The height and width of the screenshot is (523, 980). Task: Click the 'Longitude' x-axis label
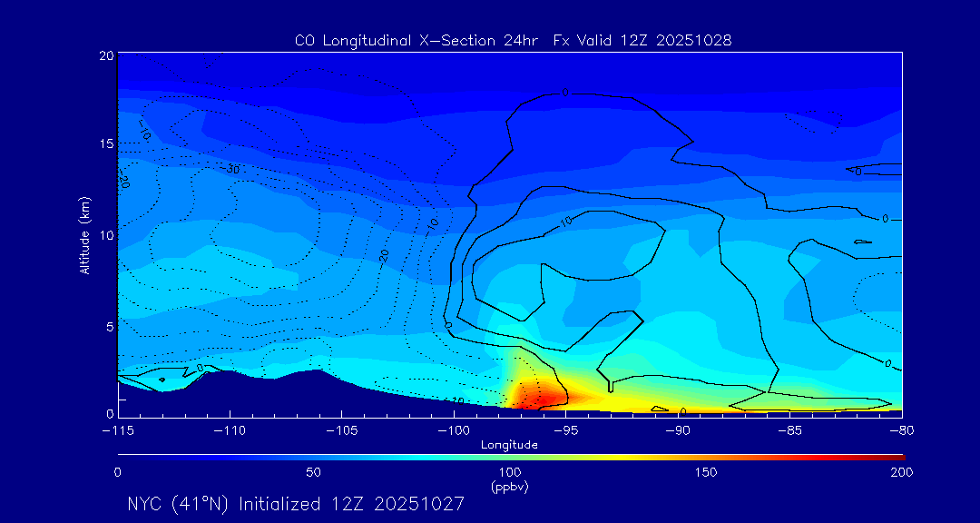click(x=509, y=445)
